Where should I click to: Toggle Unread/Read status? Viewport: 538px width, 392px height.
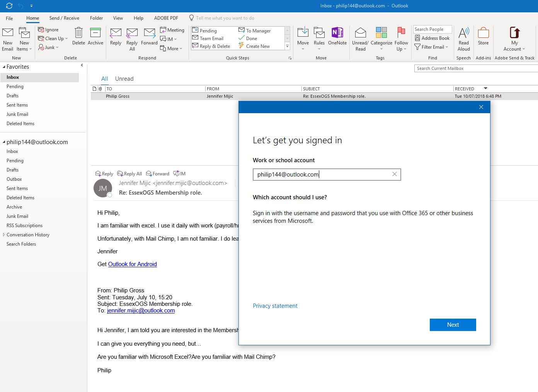click(x=360, y=39)
